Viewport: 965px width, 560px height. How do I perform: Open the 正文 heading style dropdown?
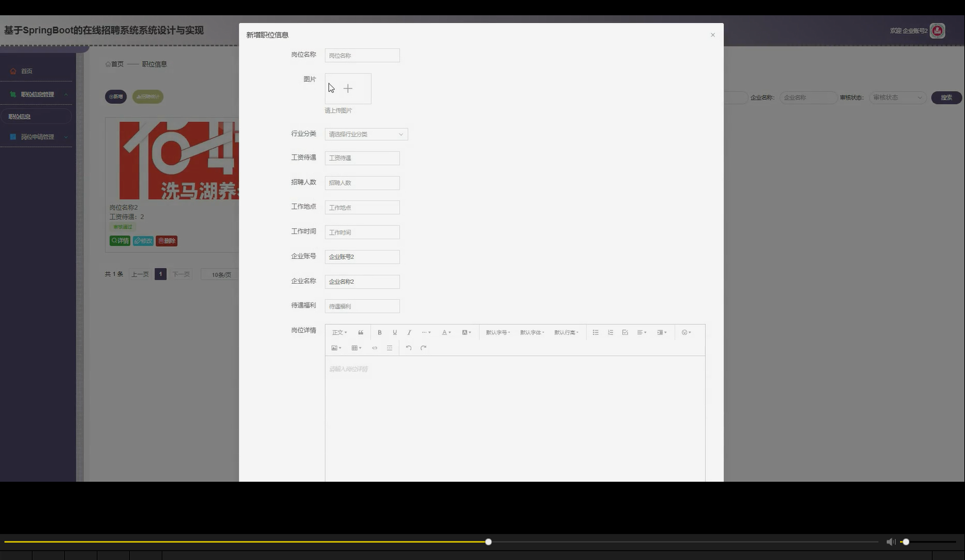(339, 332)
